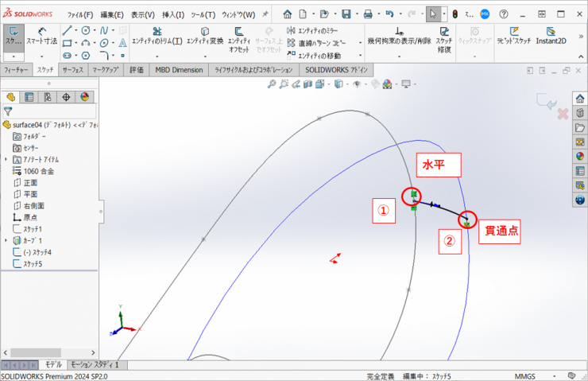
Task: Expand the カーブ1 feature node
Action: point(6,239)
